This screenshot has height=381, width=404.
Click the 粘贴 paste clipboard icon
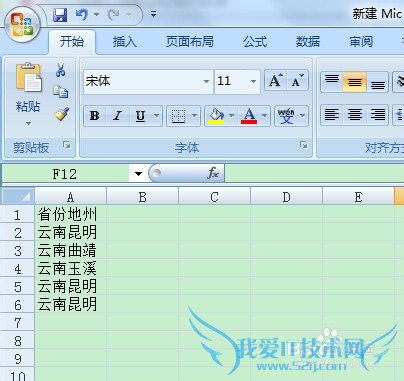pos(28,77)
